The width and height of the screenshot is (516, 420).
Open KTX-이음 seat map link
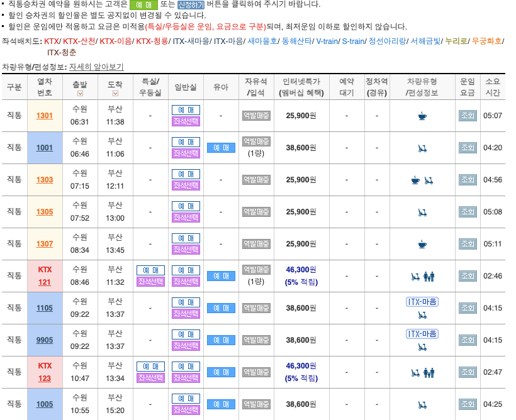(116, 41)
